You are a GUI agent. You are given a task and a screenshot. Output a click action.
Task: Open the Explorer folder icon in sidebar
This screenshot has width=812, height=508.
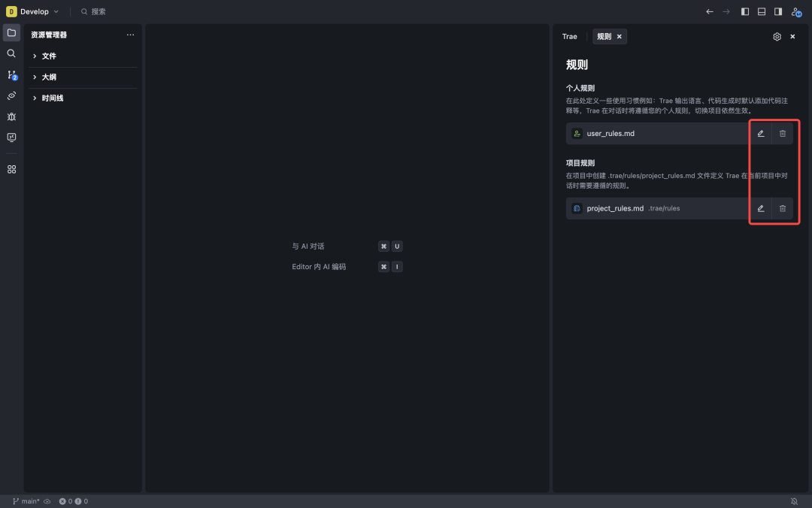[x=11, y=32]
